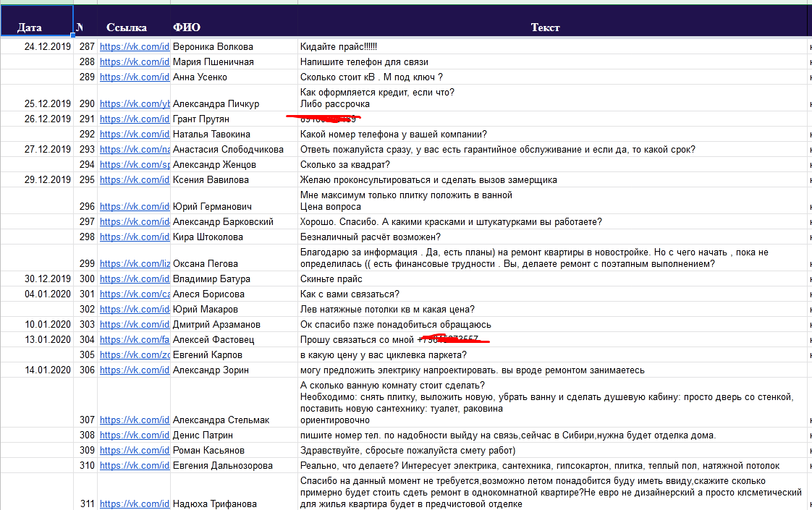This screenshot has height=510, width=812.
Task: Select the Ссылка column header
Action: pos(134,21)
